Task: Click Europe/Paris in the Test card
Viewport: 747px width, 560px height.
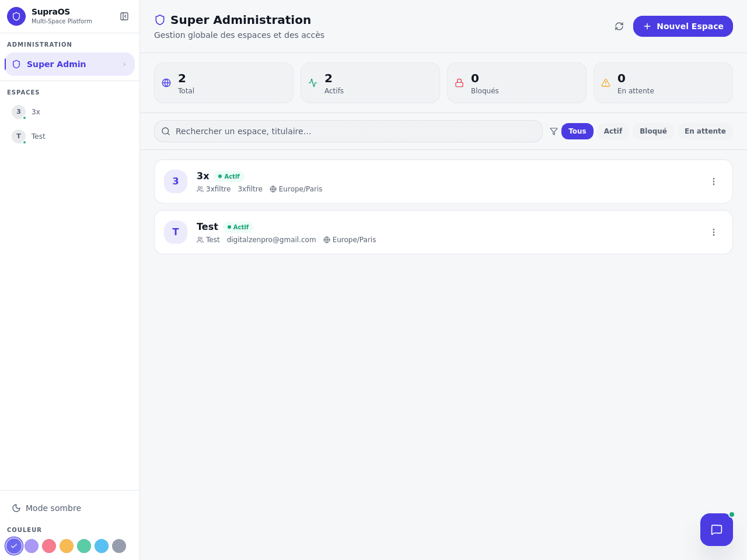Action: 354,240
